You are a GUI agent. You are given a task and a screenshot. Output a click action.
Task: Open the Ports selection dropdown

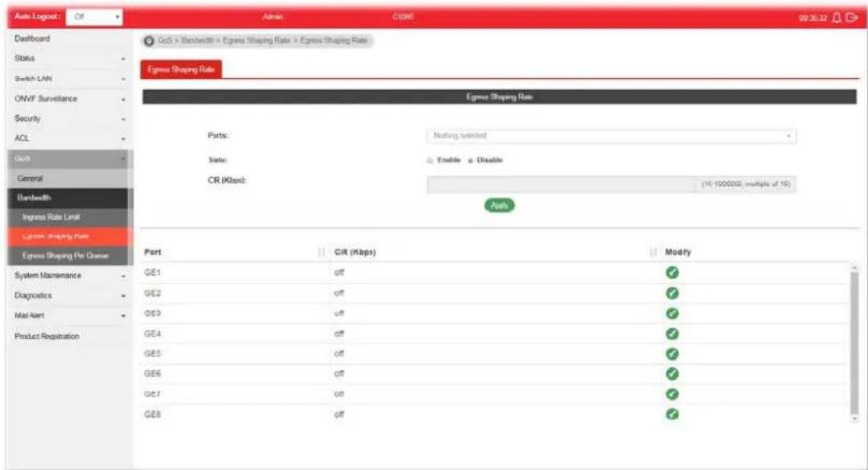click(x=611, y=136)
